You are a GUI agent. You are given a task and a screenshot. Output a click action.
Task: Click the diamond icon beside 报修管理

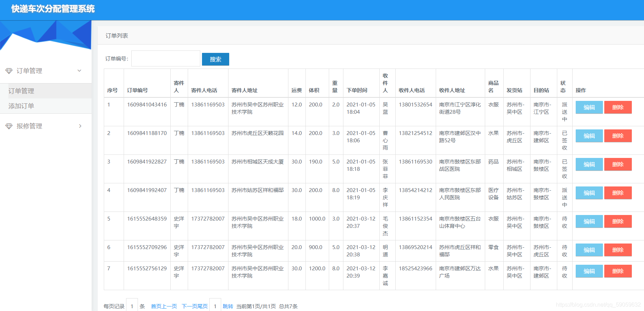[9, 126]
